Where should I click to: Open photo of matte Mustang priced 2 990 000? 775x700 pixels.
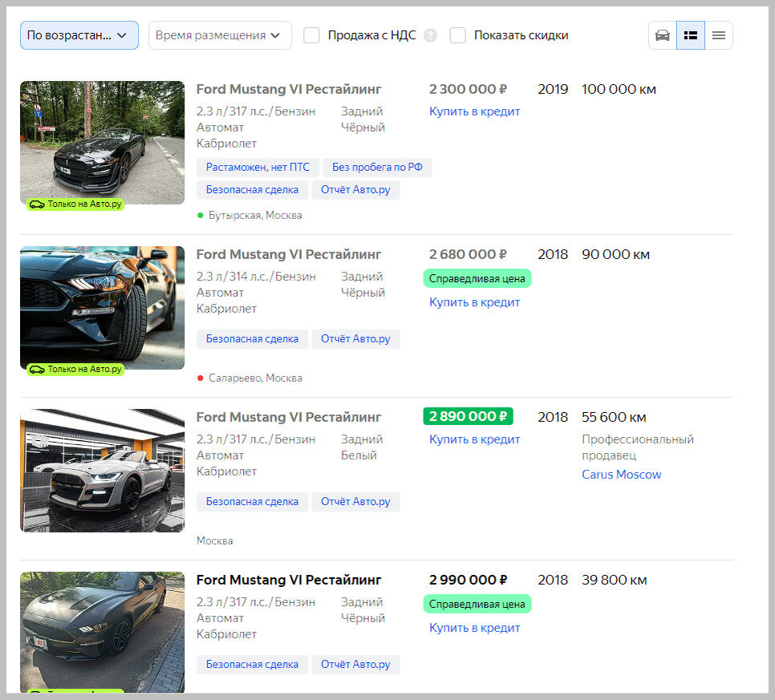click(x=103, y=633)
